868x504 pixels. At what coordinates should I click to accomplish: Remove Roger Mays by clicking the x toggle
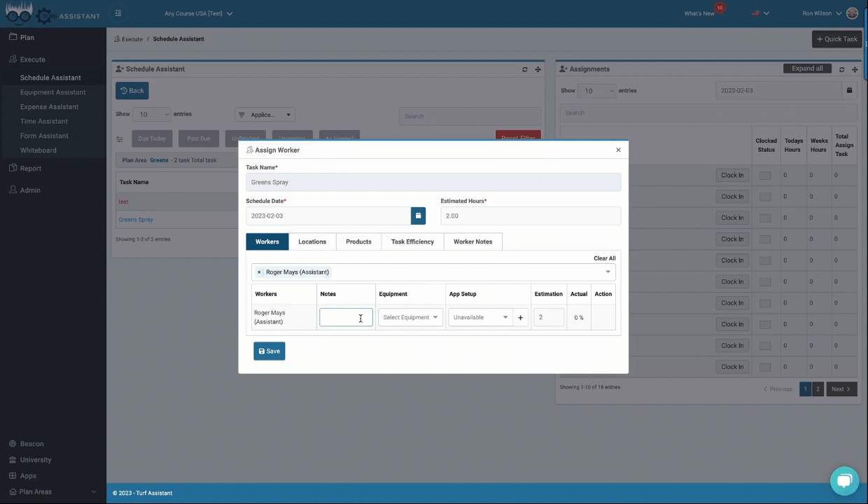(x=259, y=272)
